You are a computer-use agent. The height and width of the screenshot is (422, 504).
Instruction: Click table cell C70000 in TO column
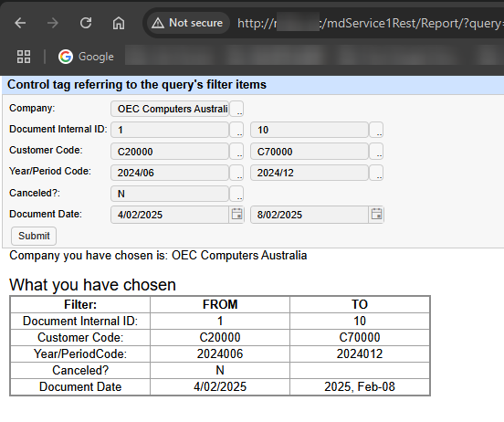click(360, 337)
